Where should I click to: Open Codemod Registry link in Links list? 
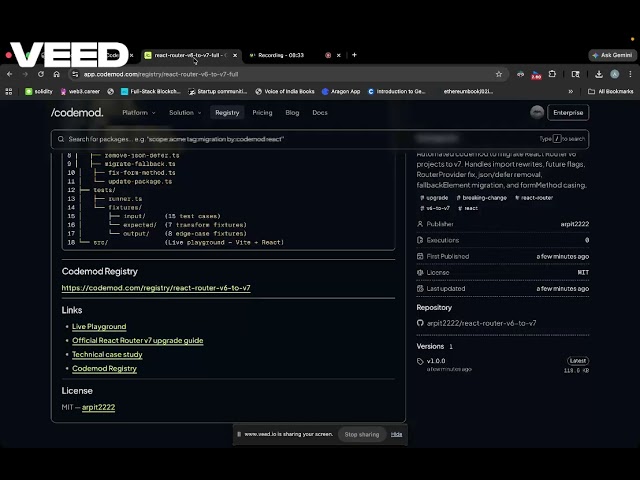pyautogui.click(x=104, y=368)
